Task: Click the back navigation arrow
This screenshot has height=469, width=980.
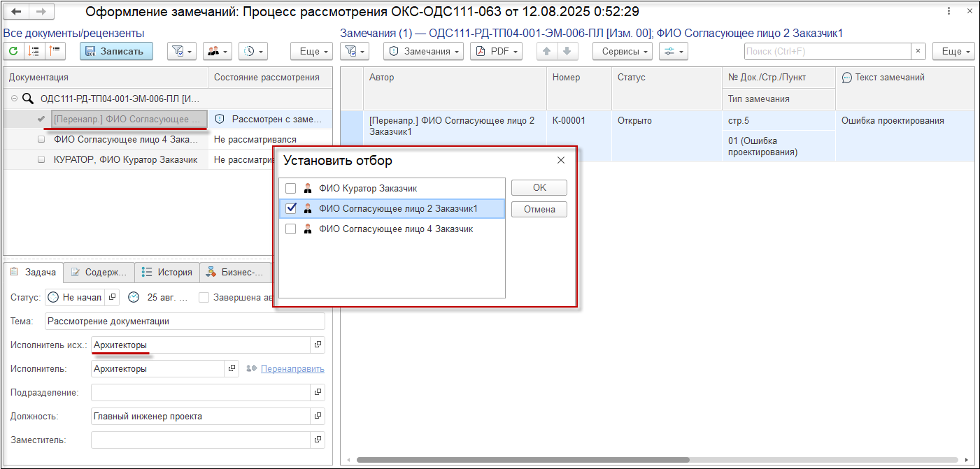Action: pyautogui.click(x=16, y=12)
